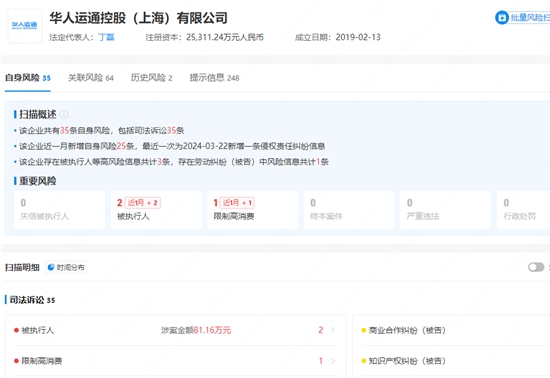
Task: Click 成立日期 2019-02-13 text
Action: 337,37
